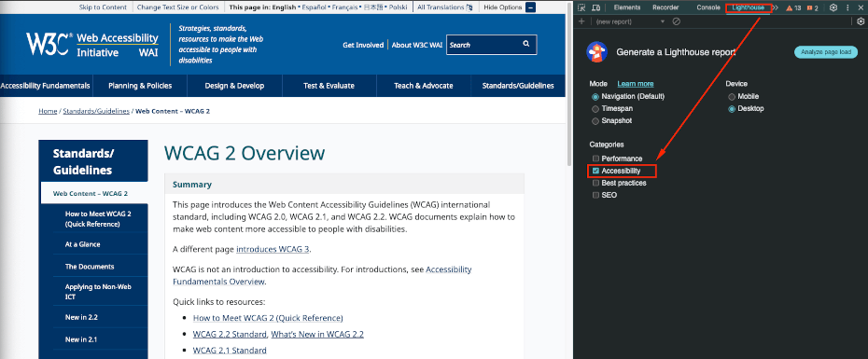Click the clear all reports icon
Viewport: 868px width, 359px height.
point(677,21)
